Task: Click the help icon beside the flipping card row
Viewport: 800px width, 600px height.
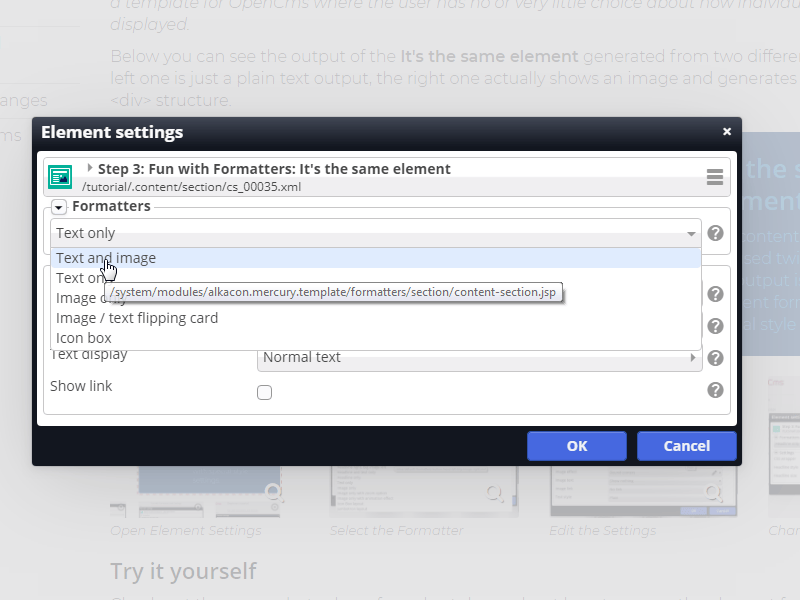Action: (715, 325)
